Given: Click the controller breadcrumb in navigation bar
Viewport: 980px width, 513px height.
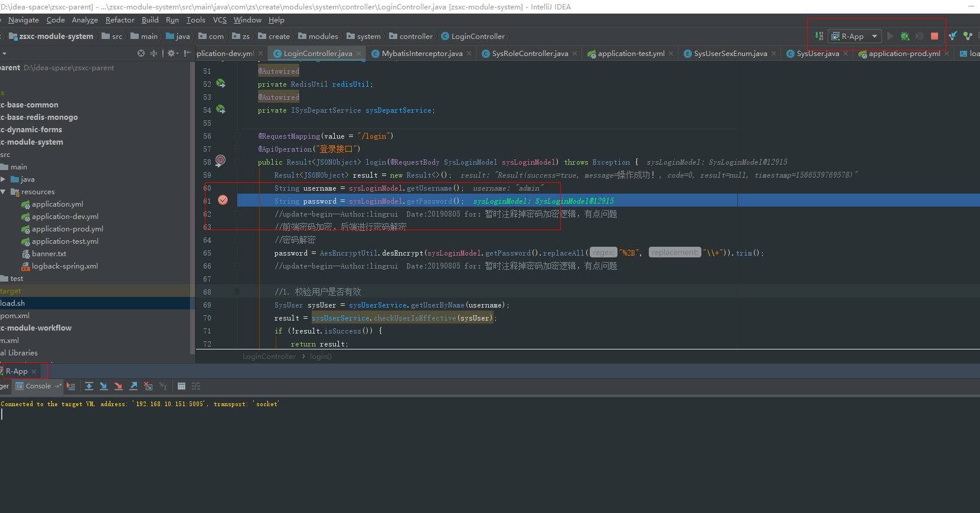Looking at the screenshot, I should 416,37.
